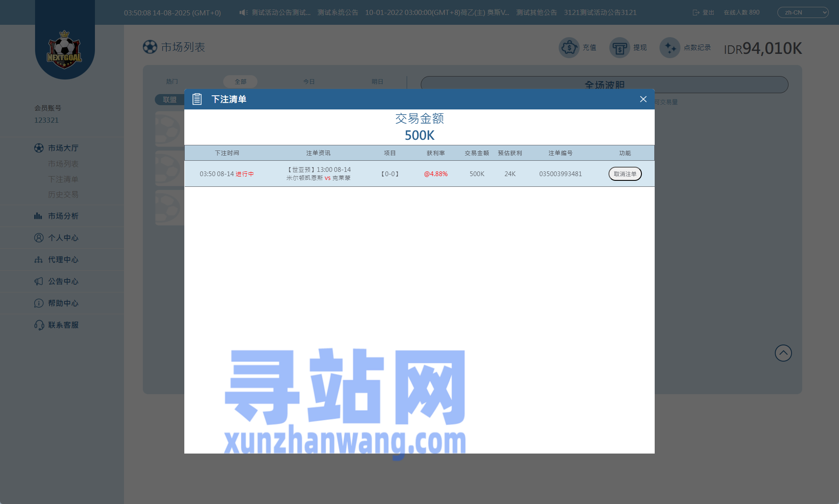Click the 登出 logout icon
Screen dimensions: 839x504
click(696, 12)
